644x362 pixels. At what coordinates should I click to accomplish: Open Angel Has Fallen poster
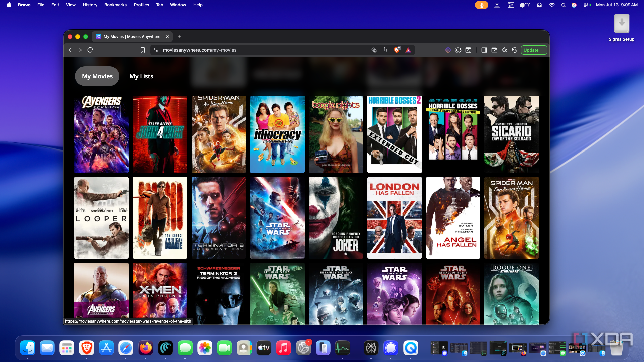[x=453, y=218]
